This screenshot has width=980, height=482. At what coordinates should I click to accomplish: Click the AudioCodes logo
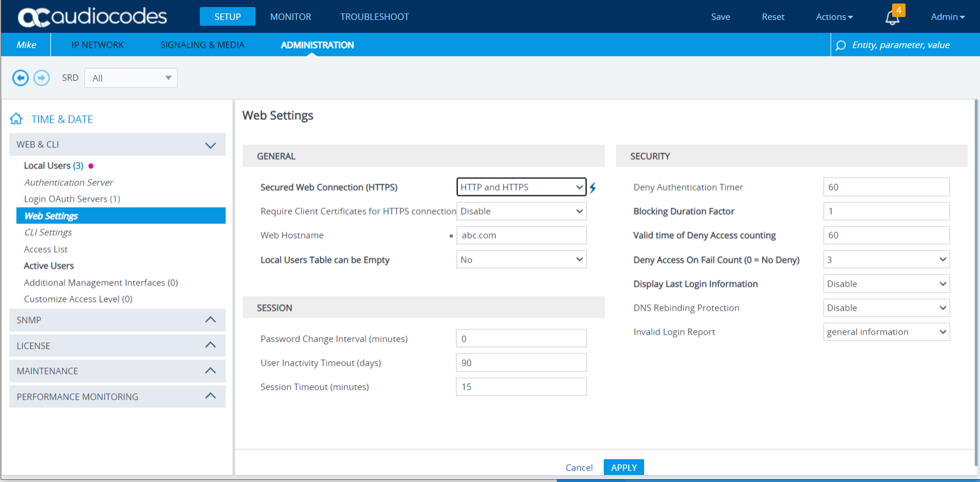[x=93, y=17]
